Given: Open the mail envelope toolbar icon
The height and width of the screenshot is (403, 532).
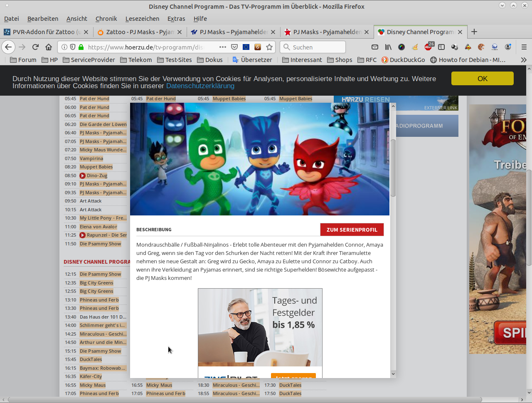Looking at the screenshot, I should click(x=375, y=47).
